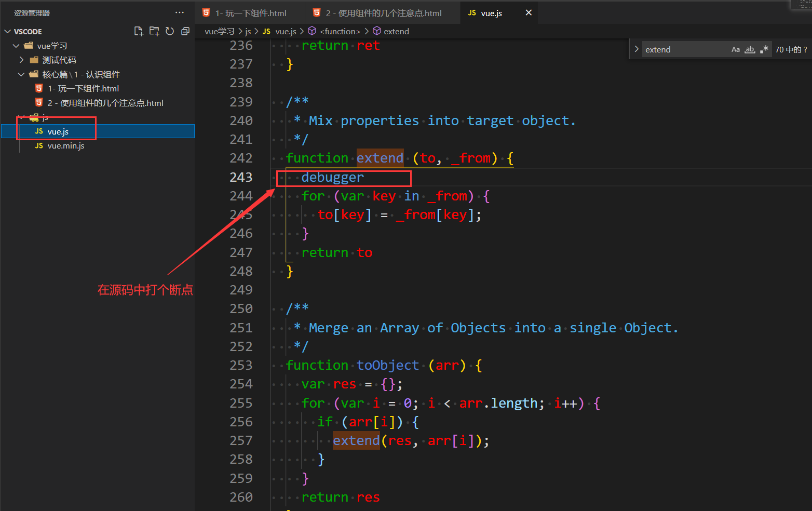Collapse all folders in explorer
The image size is (812, 511).
click(x=185, y=31)
